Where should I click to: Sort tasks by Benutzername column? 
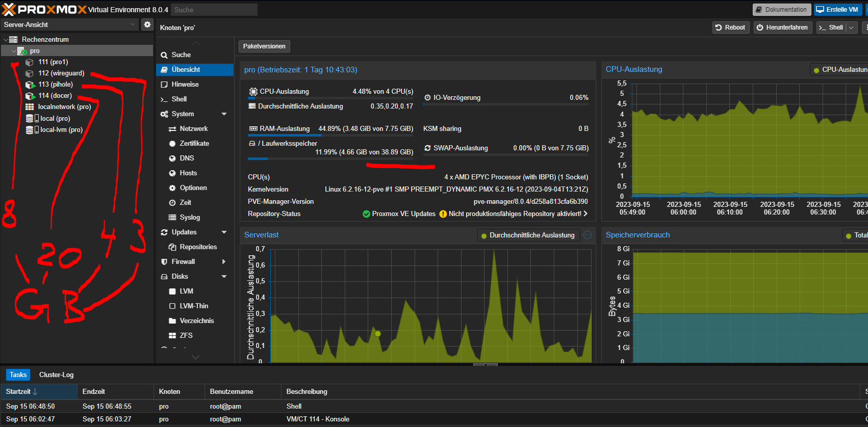[243, 392]
